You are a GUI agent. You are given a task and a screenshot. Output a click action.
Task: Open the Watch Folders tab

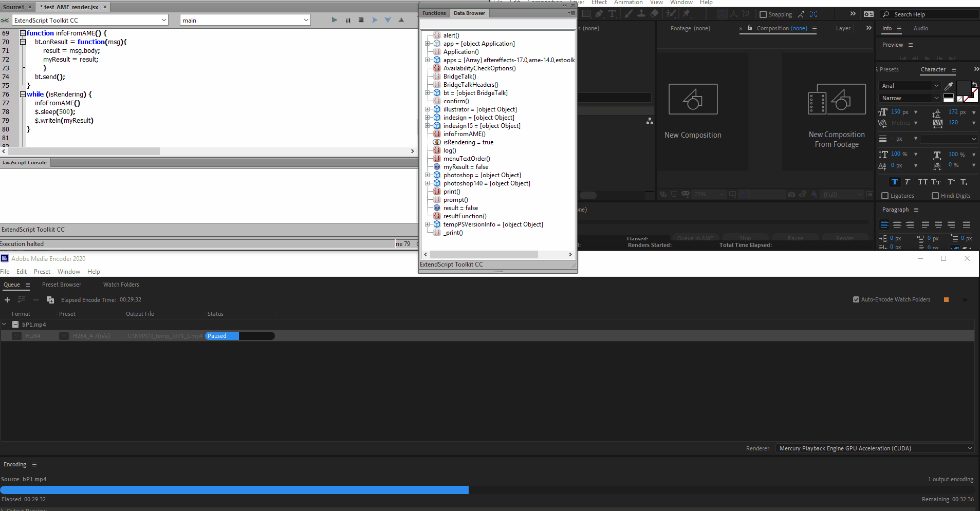[x=121, y=285]
